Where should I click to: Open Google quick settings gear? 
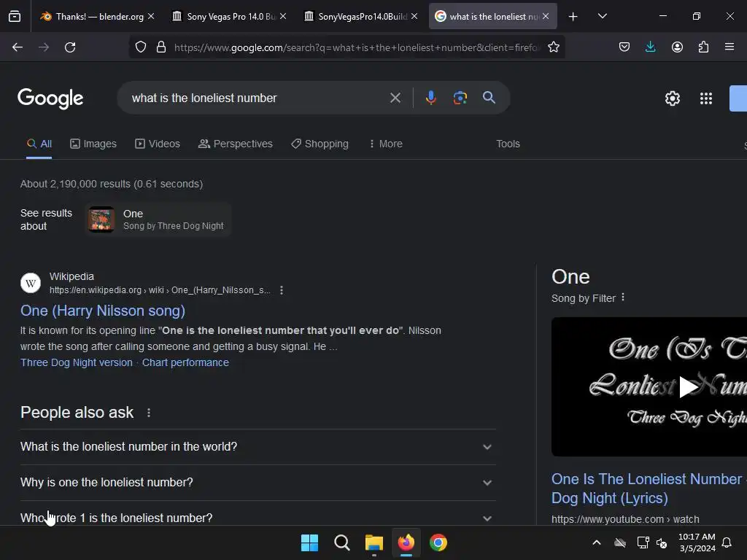pyautogui.click(x=672, y=98)
